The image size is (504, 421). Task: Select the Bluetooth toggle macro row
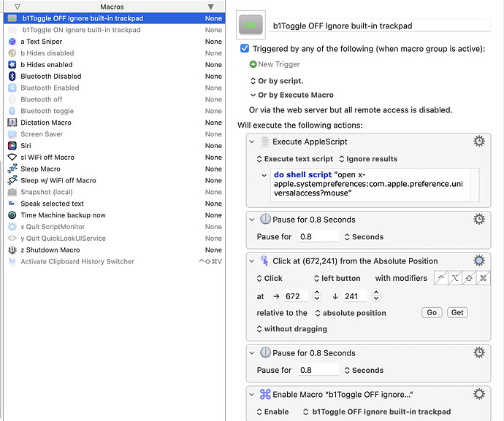tap(115, 111)
